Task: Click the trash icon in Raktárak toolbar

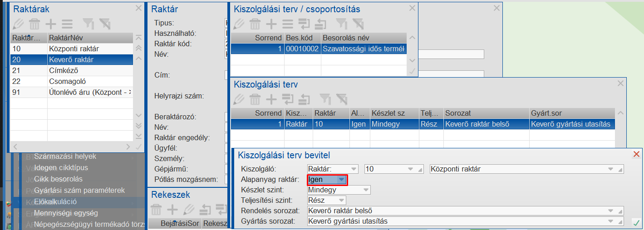Action: click(34, 24)
